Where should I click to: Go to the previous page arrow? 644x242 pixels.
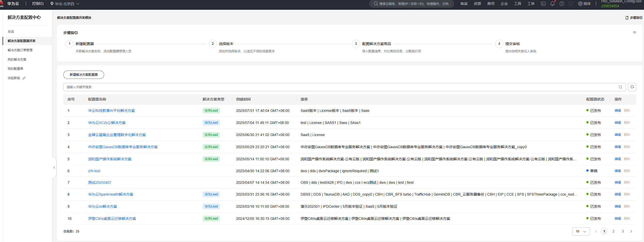pos(596,231)
